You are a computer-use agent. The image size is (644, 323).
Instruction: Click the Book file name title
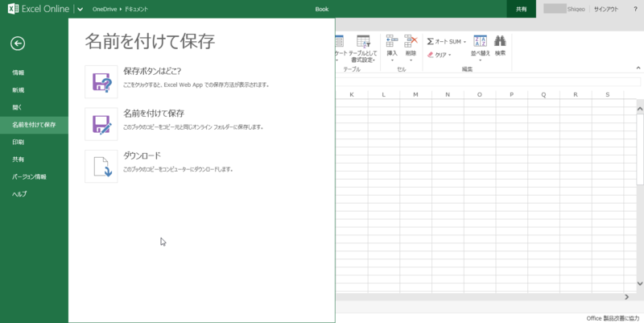pos(321,9)
